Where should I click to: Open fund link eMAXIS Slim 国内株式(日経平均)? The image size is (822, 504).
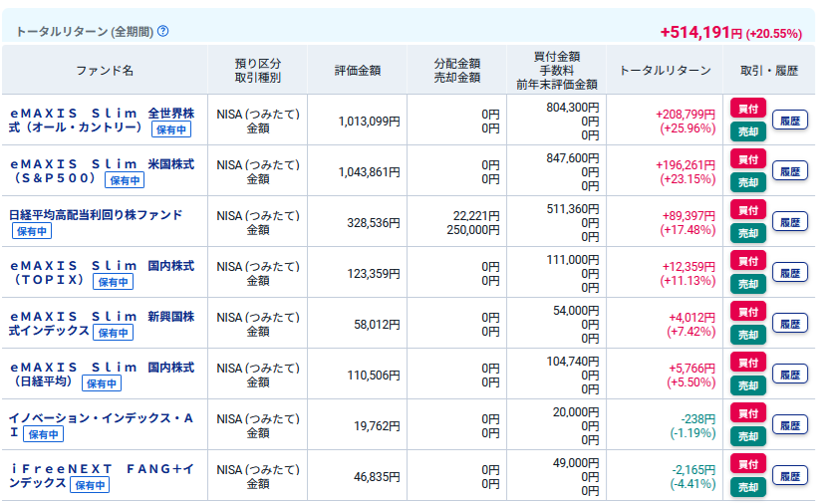102,375
